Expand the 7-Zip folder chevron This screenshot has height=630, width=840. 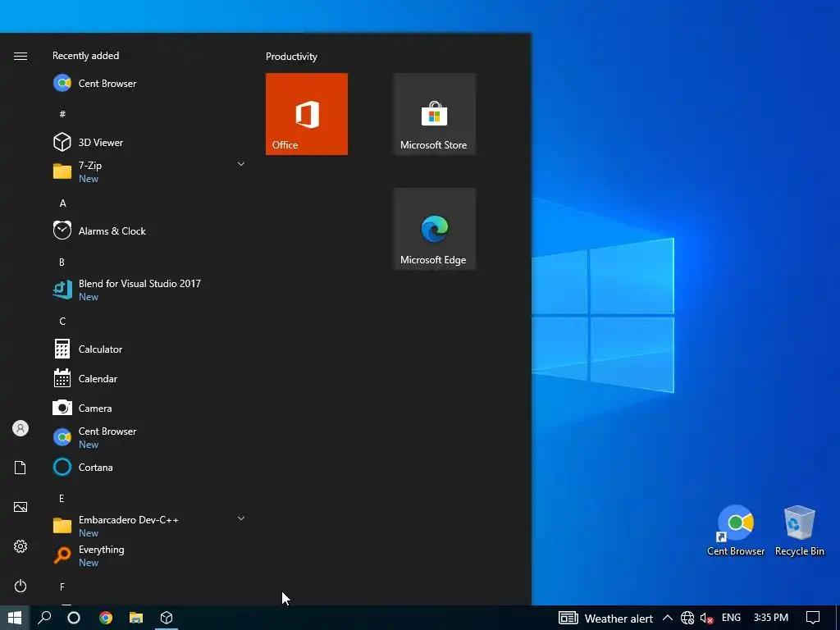click(241, 164)
